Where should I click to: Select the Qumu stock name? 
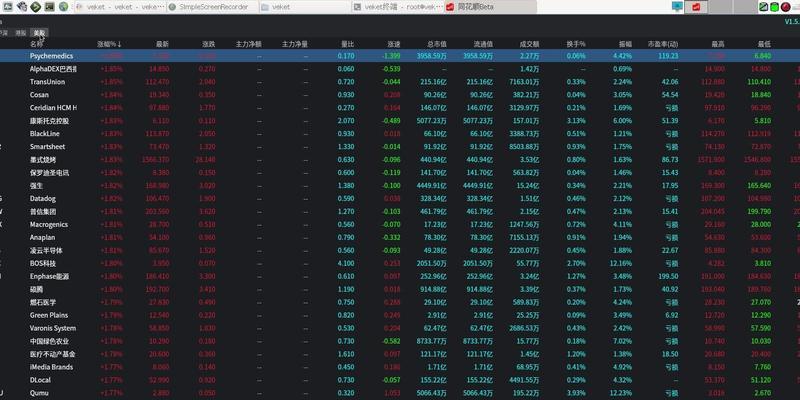[39, 393]
